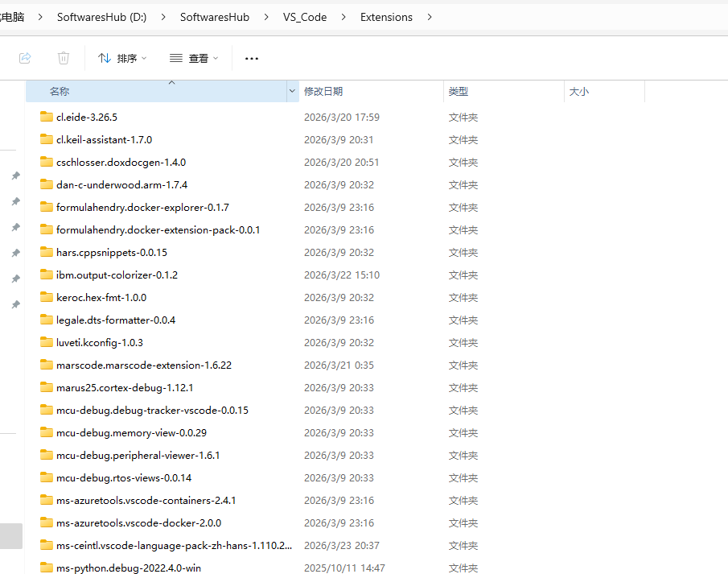Click the date 2026/3/20 17:59

(x=342, y=117)
